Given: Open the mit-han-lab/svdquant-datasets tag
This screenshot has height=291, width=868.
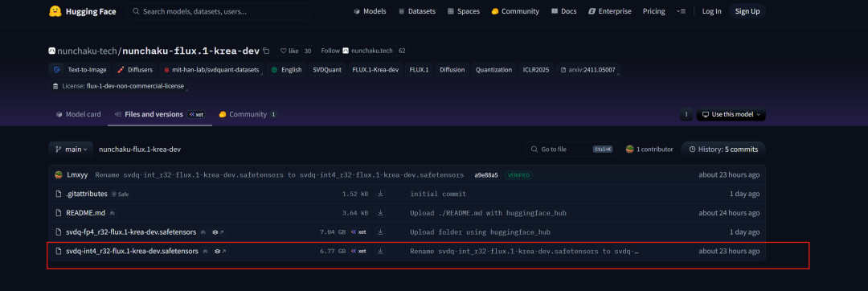Looking at the screenshot, I should tap(211, 70).
